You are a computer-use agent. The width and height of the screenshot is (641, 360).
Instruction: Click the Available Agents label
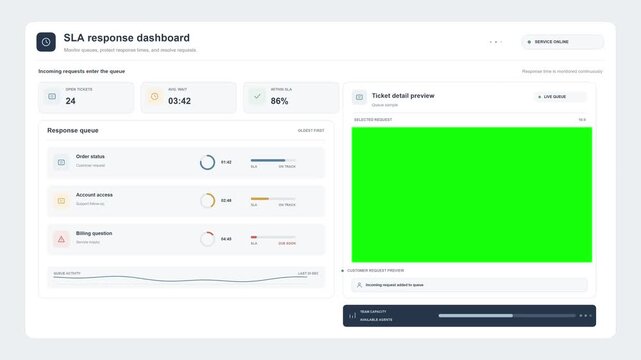[x=376, y=320]
